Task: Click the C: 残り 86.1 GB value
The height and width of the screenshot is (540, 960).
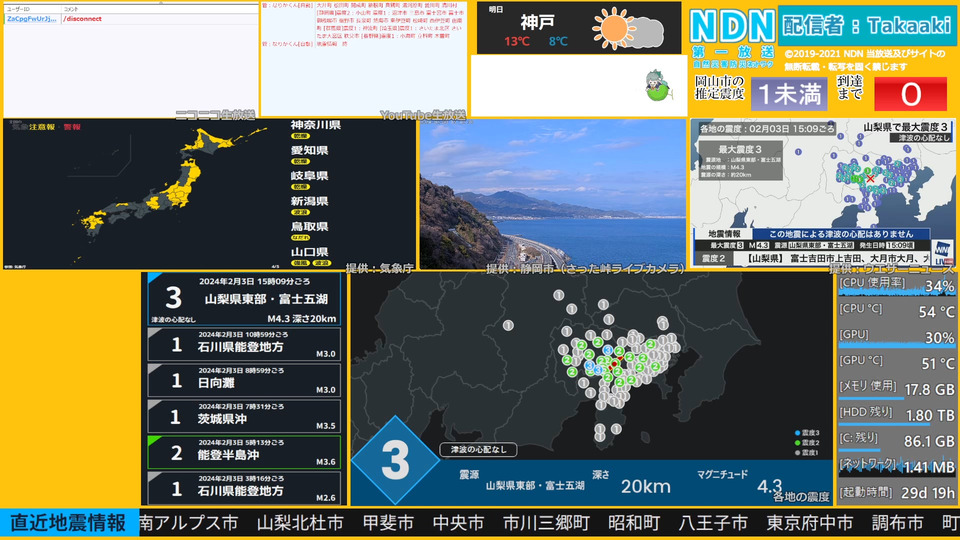Action: coord(929,441)
